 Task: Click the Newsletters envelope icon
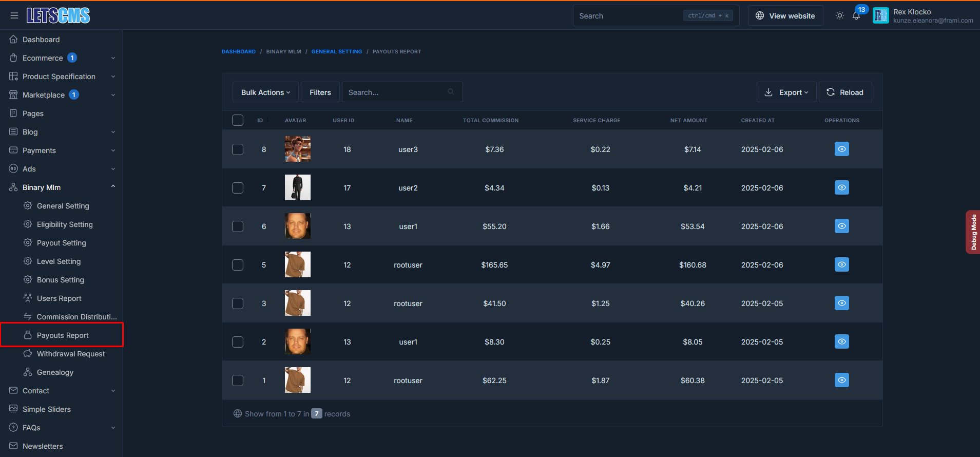click(13, 446)
